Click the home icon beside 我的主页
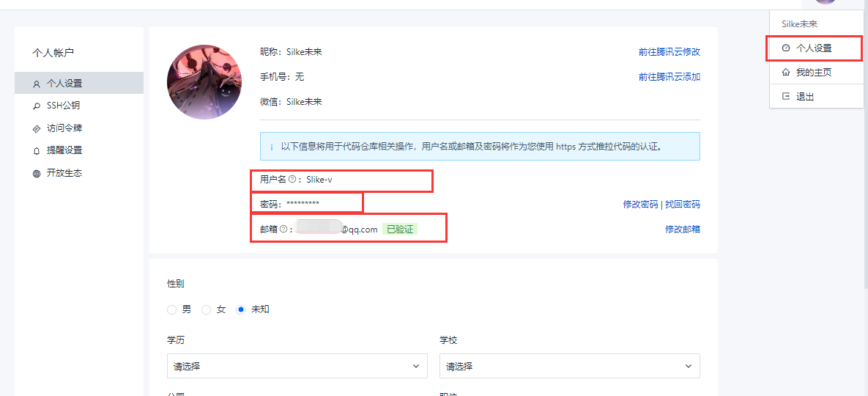868x396 pixels. [x=785, y=72]
